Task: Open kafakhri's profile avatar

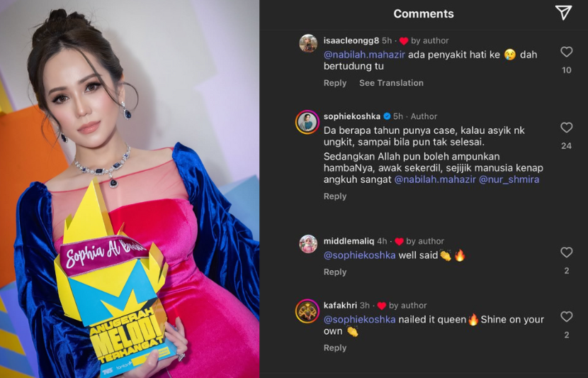Action: pos(307,311)
